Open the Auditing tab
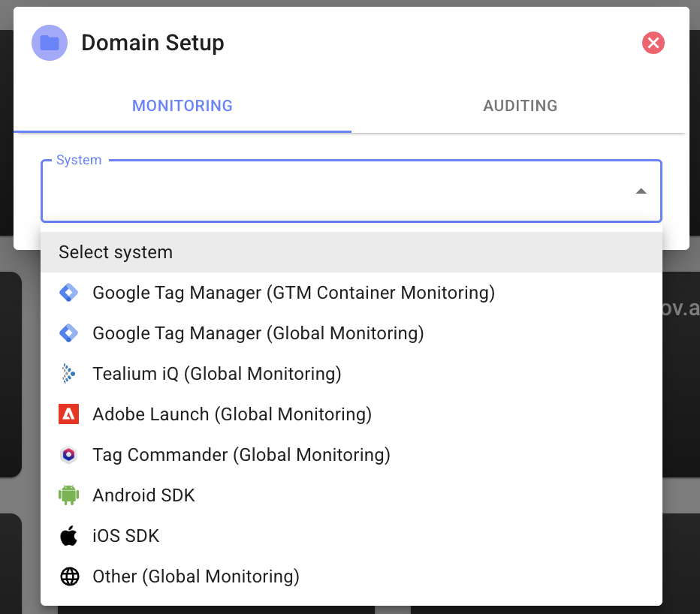 pyautogui.click(x=520, y=106)
